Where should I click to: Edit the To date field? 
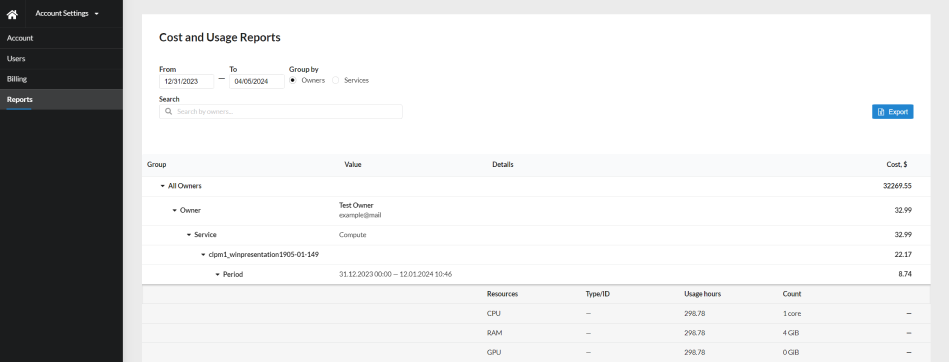click(257, 81)
